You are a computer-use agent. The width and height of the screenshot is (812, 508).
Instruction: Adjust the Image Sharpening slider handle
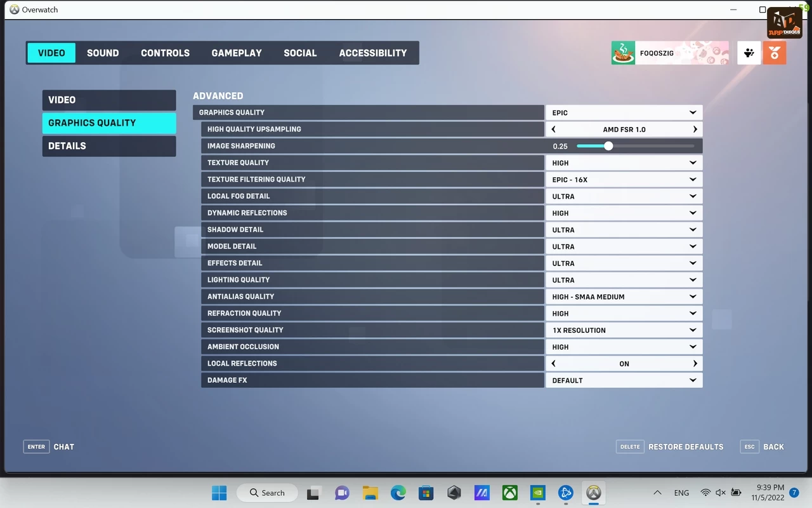[x=608, y=146]
